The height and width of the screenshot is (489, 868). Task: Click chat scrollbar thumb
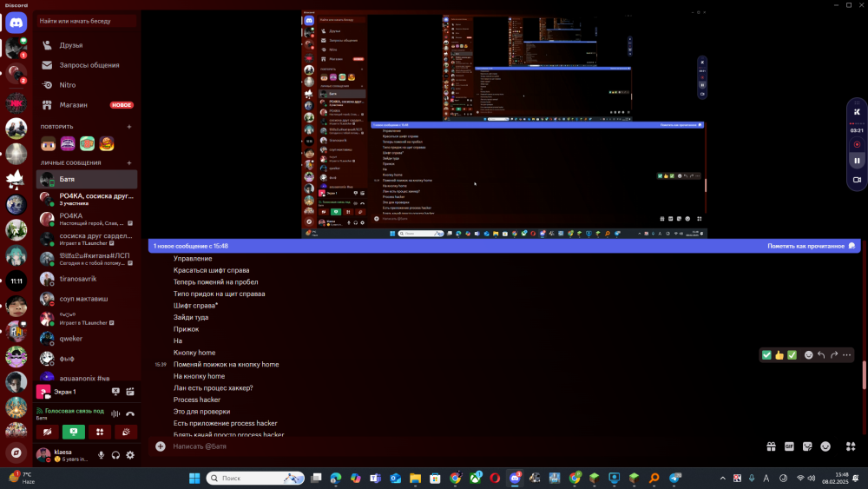[865, 375]
